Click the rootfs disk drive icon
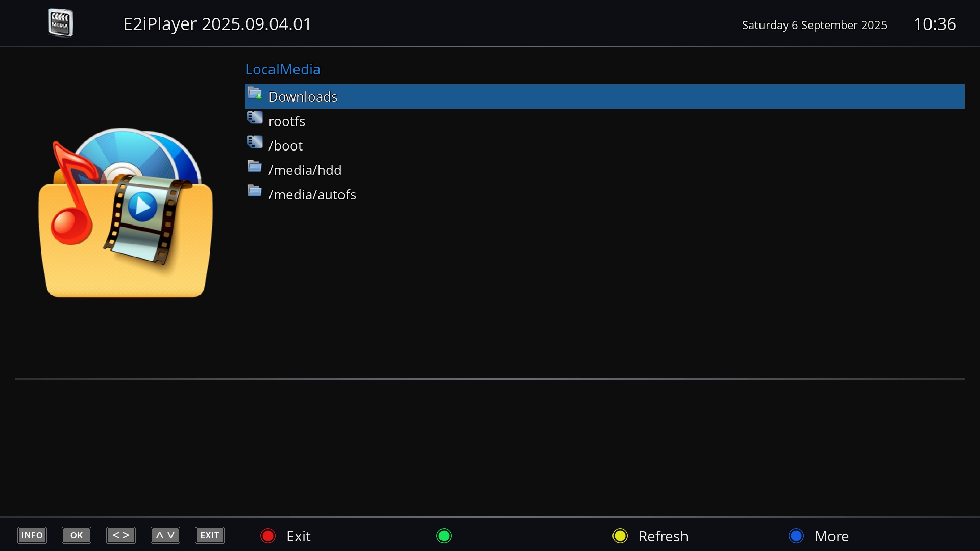This screenshot has width=980, height=551. (x=254, y=117)
